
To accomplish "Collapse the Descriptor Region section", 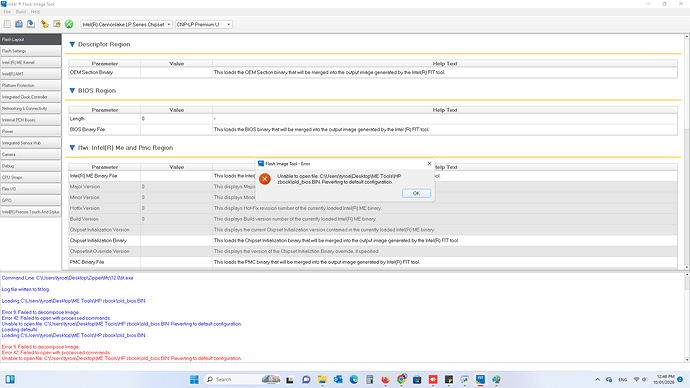I will [72, 44].
